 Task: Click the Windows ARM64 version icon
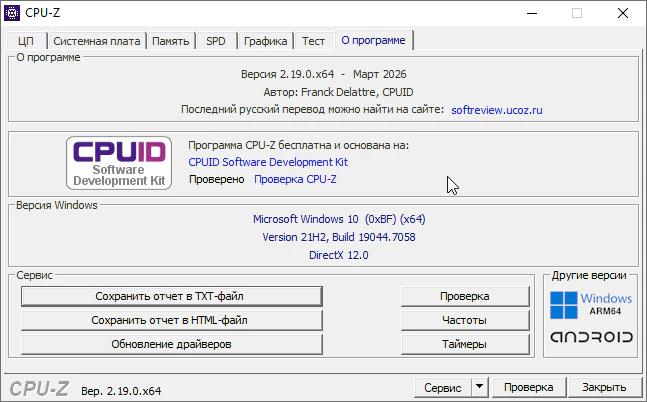pyautogui.click(x=591, y=303)
